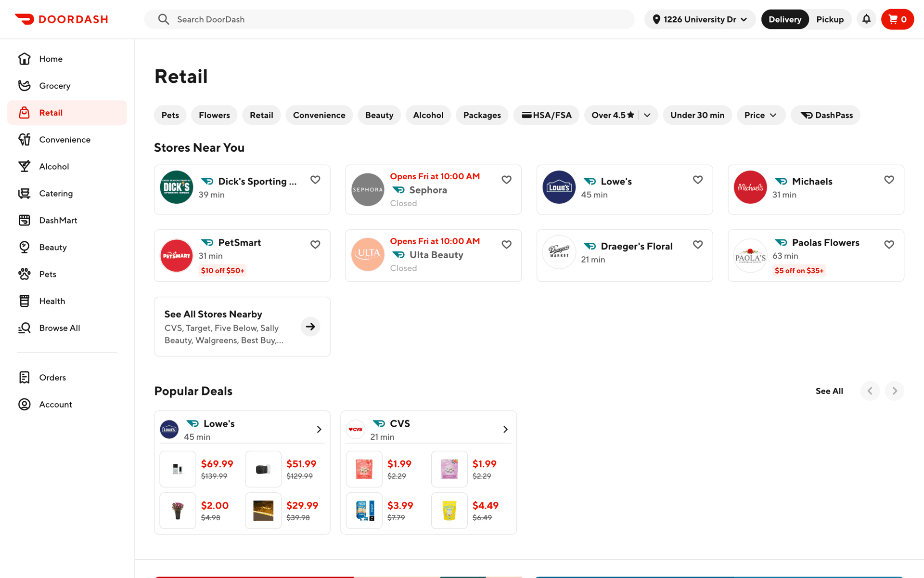The width and height of the screenshot is (924, 578).
Task: Apply the HSA/FSA filter
Action: [546, 115]
